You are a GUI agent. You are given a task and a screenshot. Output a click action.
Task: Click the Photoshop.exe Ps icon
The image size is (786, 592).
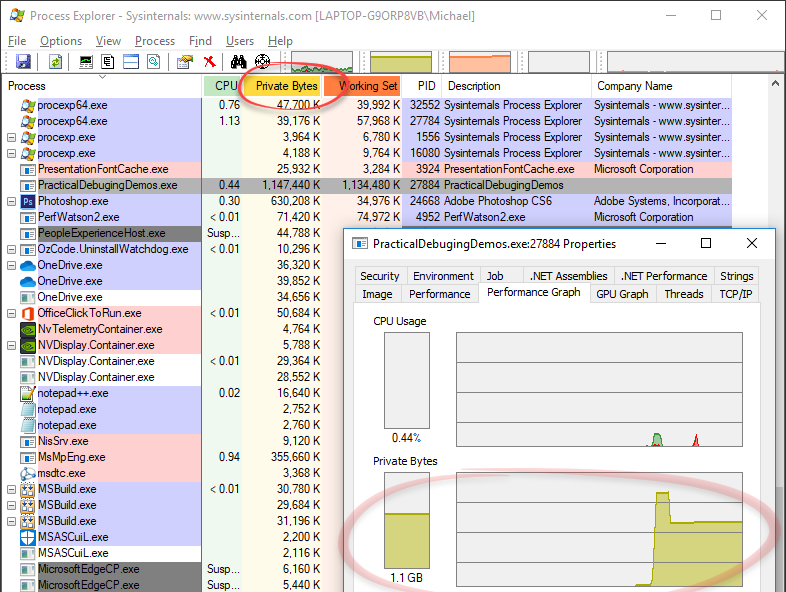pyautogui.click(x=28, y=202)
